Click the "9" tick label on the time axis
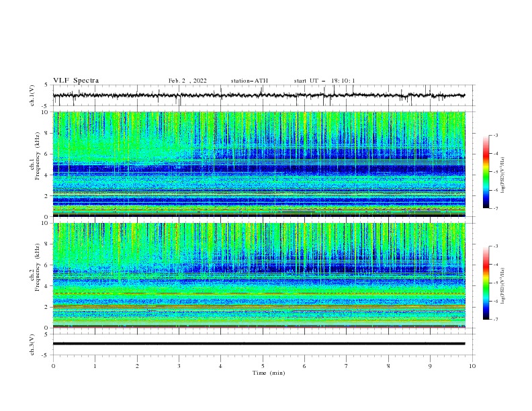The image size is (532, 411). pyautogui.click(x=430, y=366)
